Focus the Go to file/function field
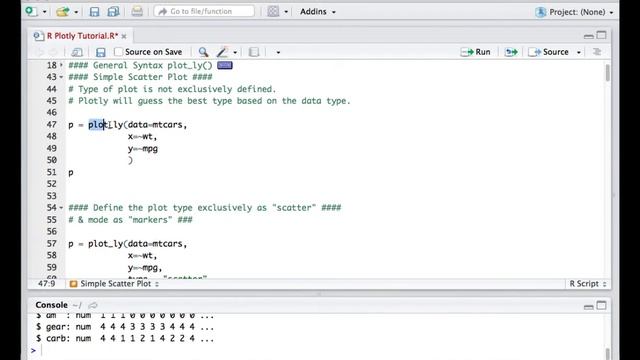The image size is (640, 360). [204, 11]
